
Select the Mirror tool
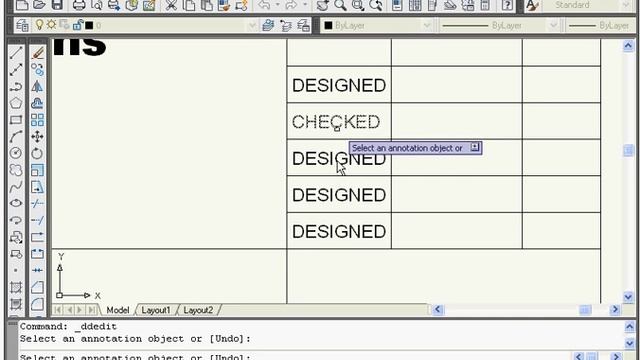click(37, 87)
